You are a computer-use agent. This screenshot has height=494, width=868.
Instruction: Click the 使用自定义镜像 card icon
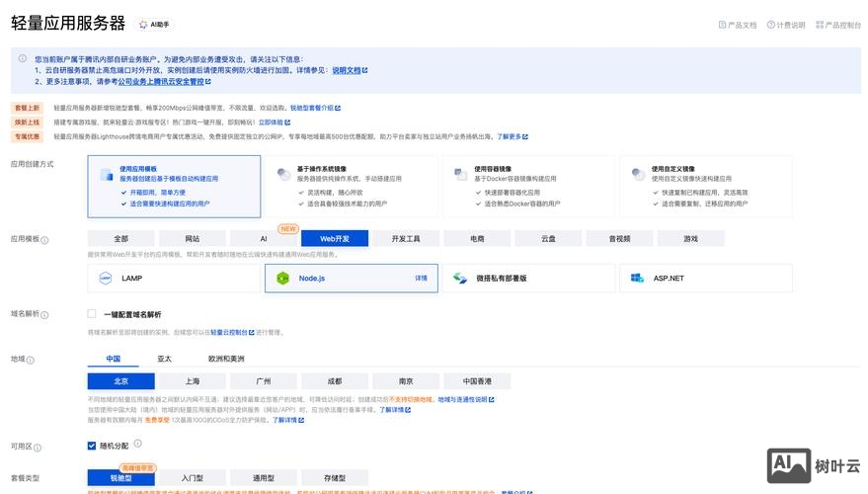coord(638,175)
